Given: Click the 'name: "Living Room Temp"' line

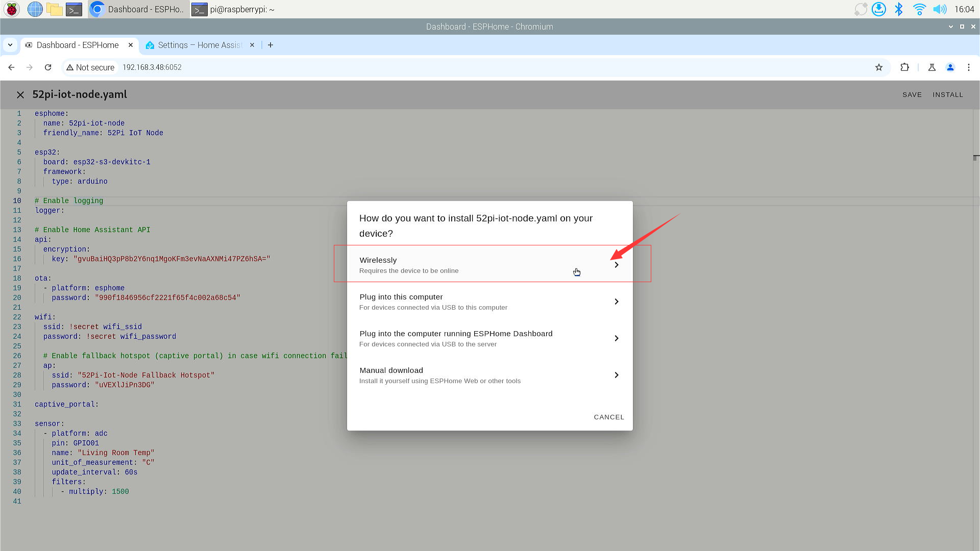Looking at the screenshot, I should (x=103, y=453).
